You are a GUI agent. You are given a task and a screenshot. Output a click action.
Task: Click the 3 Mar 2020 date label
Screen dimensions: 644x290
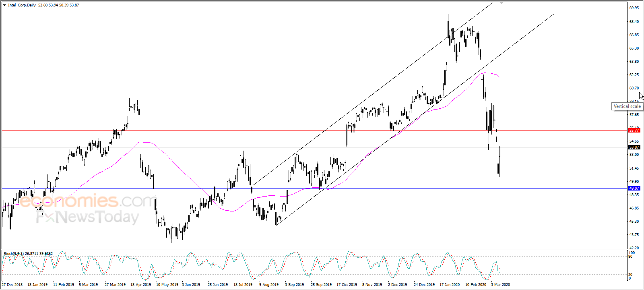[x=500, y=285]
